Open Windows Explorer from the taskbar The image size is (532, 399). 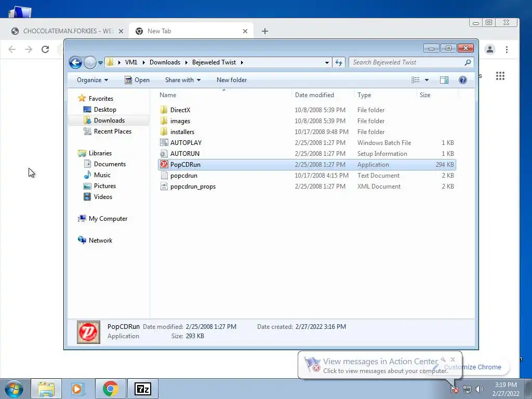click(x=46, y=389)
